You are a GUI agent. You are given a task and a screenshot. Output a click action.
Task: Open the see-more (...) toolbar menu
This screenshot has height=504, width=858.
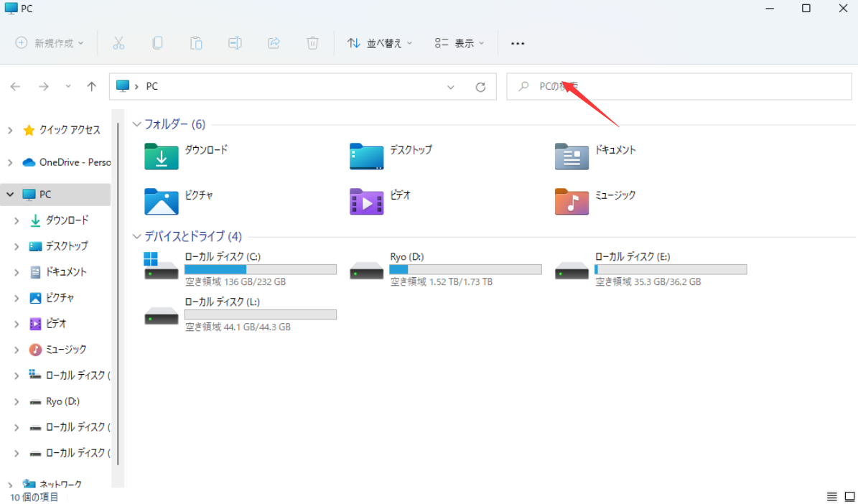[x=518, y=43]
